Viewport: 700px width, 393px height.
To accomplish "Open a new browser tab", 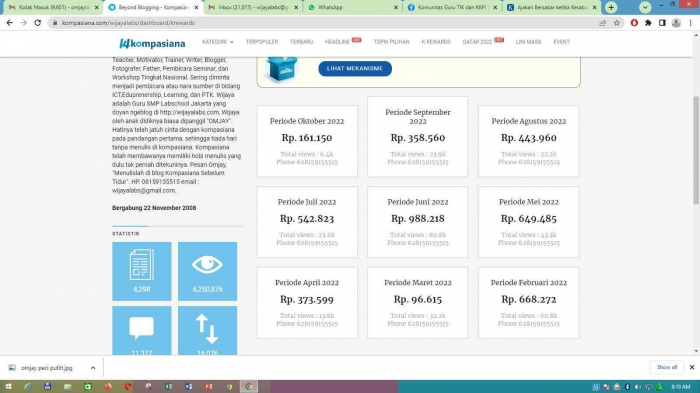I will pos(611,7).
